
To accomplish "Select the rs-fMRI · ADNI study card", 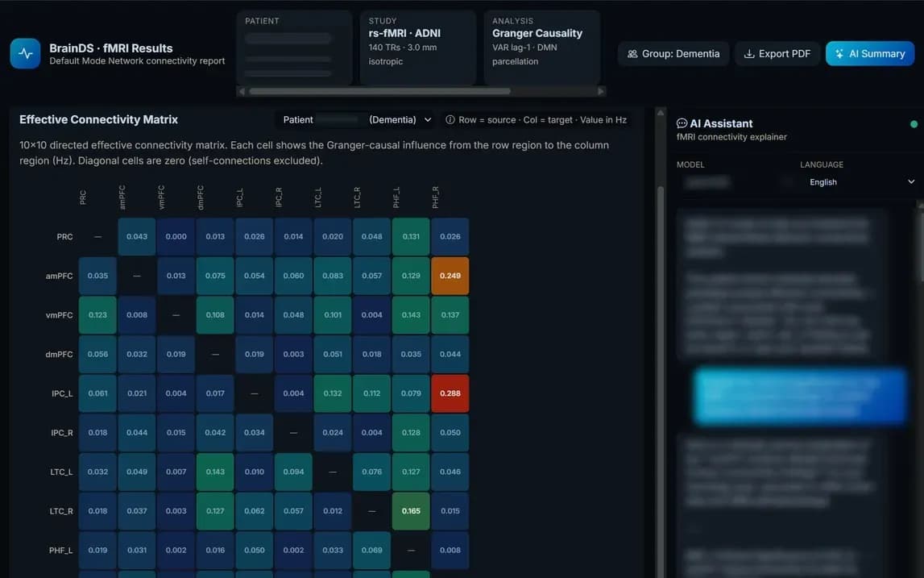I will click(x=418, y=48).
